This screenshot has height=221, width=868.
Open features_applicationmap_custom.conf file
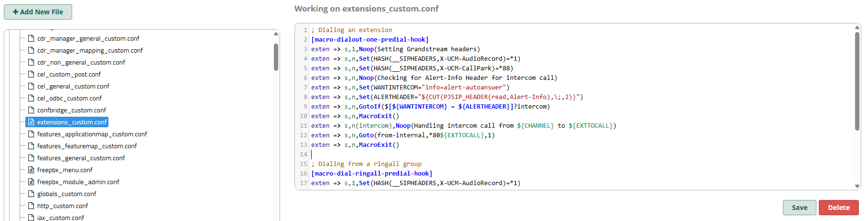coord(92,134)
